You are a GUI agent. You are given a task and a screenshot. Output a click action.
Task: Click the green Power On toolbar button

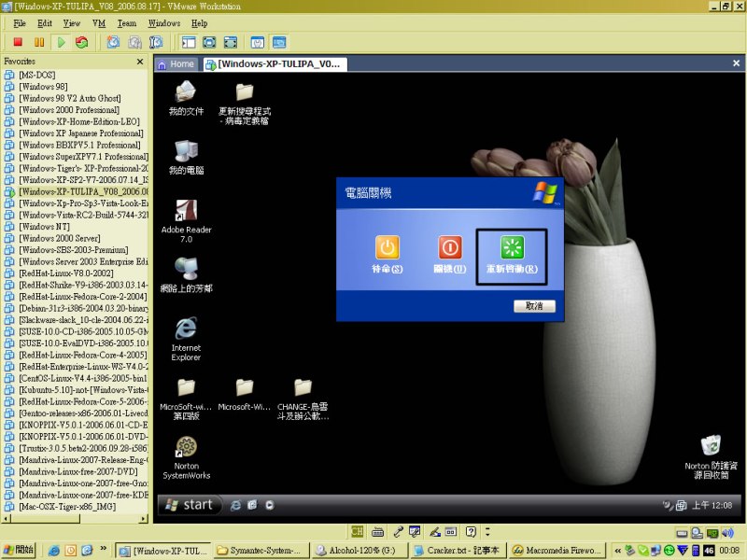[x=61, y=42]
